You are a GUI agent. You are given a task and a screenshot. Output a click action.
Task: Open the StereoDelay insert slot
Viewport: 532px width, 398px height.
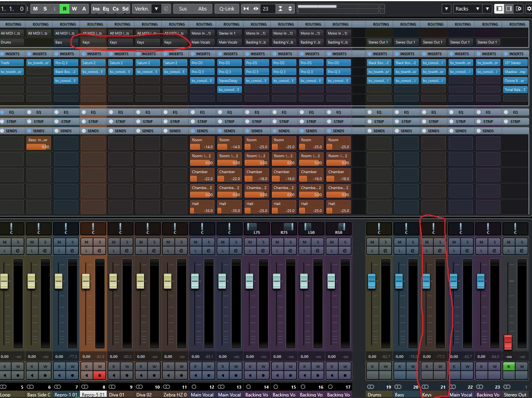pyautogui.click(x=230, y=81)
